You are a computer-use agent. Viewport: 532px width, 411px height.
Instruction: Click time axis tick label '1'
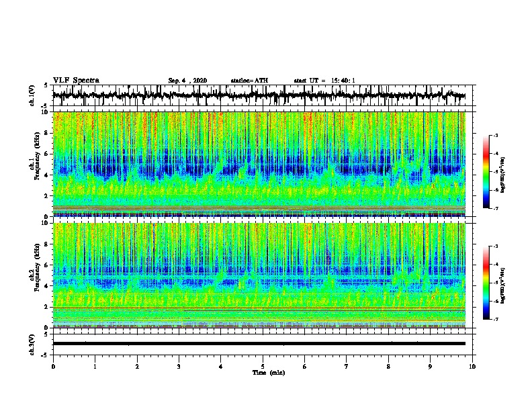point(95,367)
